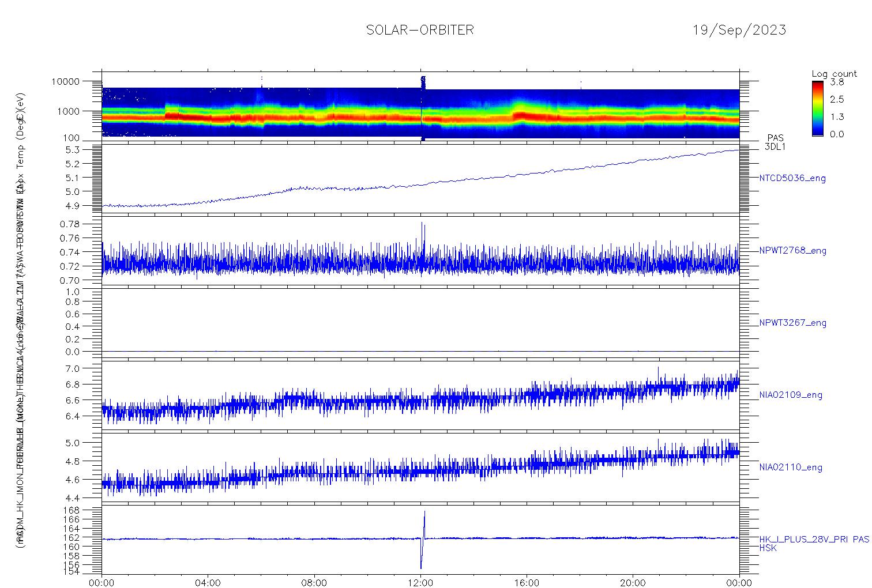872x588 pixels.
Task: Click the Log count color scale bar
Action: coord(817,108)
